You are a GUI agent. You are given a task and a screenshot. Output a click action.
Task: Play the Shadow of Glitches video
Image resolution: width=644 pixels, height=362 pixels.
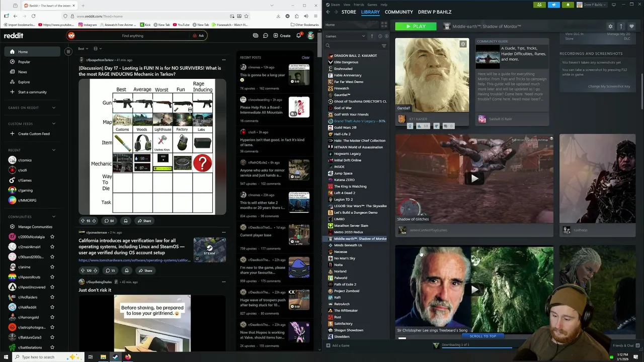point(474,178)
